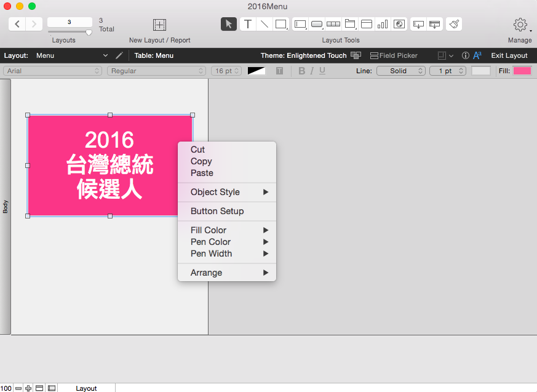The height and width of the screenshot is (392, 537).
Task: Open Pen Width submenu
Action: click(227, 253)
